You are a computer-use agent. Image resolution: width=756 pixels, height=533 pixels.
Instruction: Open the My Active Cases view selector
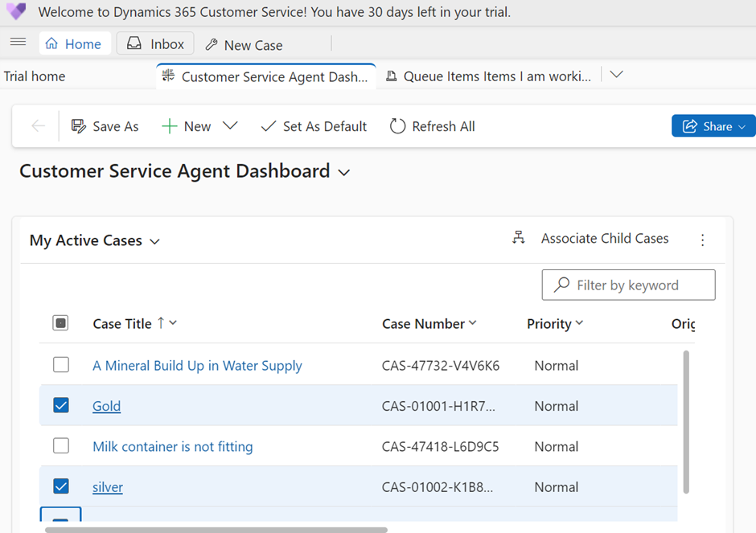pyautogui.click(x=154, y=240)
